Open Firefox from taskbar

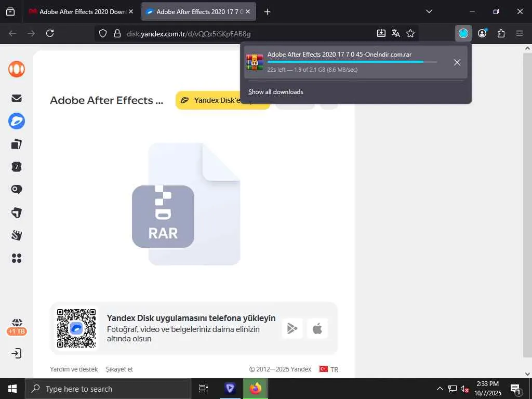coord(256,389)
